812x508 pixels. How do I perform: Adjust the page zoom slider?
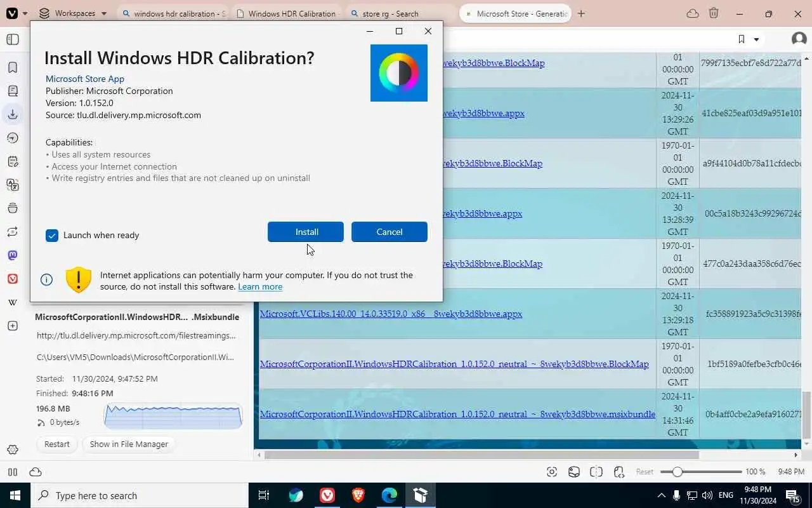[x=701, y=472]
